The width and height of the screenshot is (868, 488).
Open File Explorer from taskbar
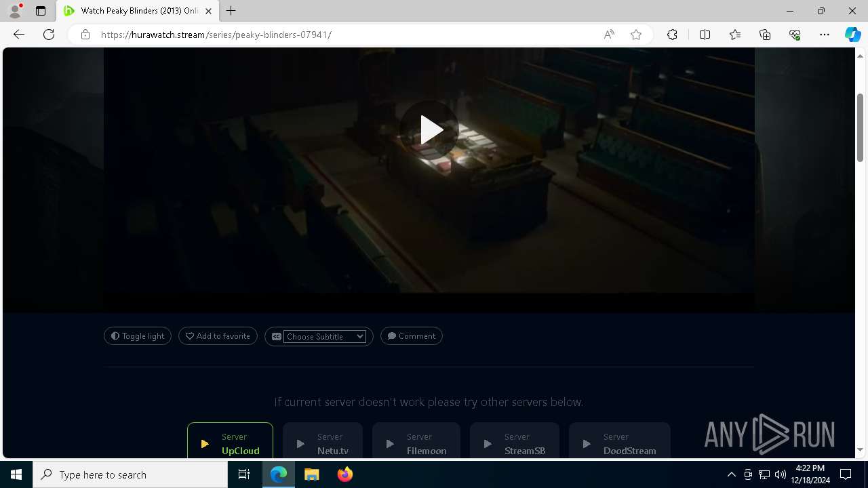coord(312,474)
